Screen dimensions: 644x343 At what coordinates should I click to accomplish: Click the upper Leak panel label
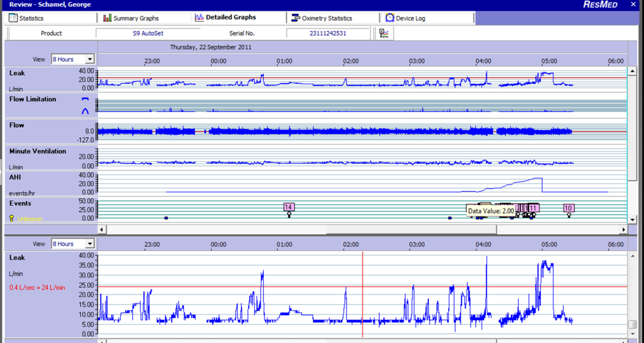click(x=17, y=73)
